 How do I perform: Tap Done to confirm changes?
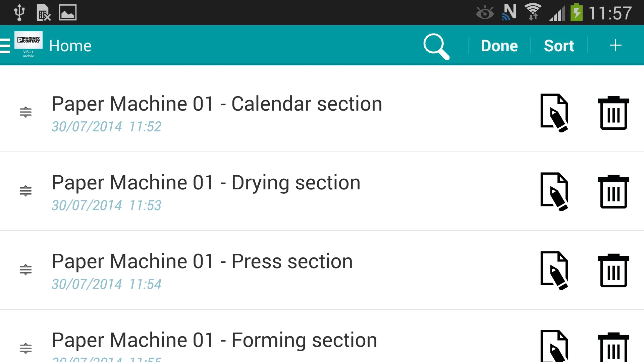499,46
